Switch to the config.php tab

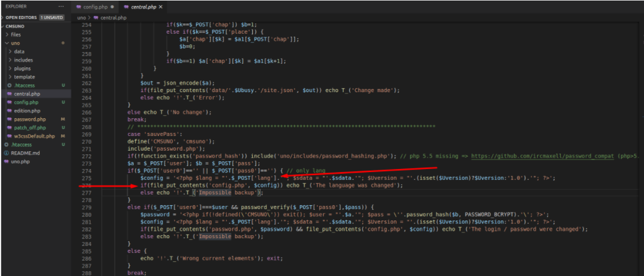pyautogui.click(x=95, y=7)
